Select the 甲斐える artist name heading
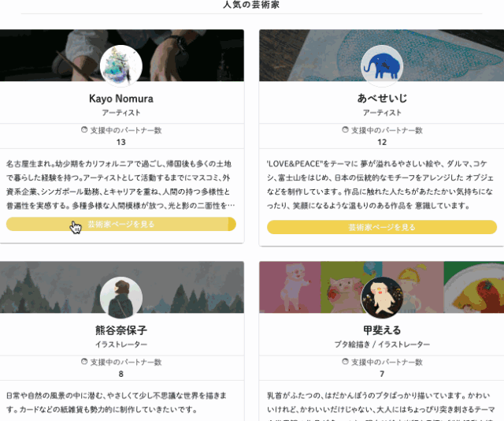504x421 pixels. pos(382,330)
